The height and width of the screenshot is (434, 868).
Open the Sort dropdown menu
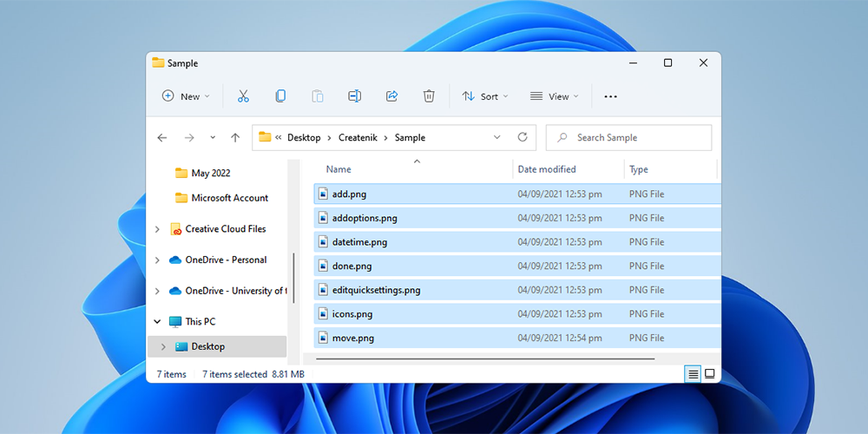pos(485,96)
